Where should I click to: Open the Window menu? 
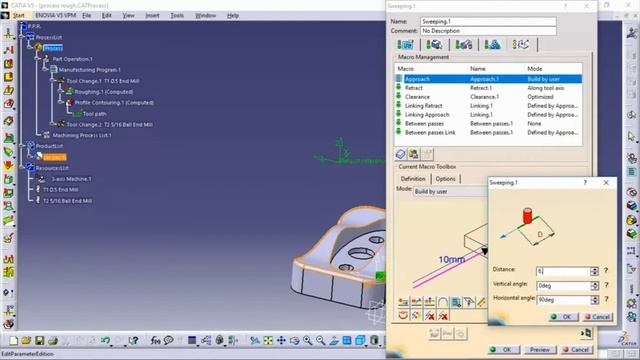(205, 16)
